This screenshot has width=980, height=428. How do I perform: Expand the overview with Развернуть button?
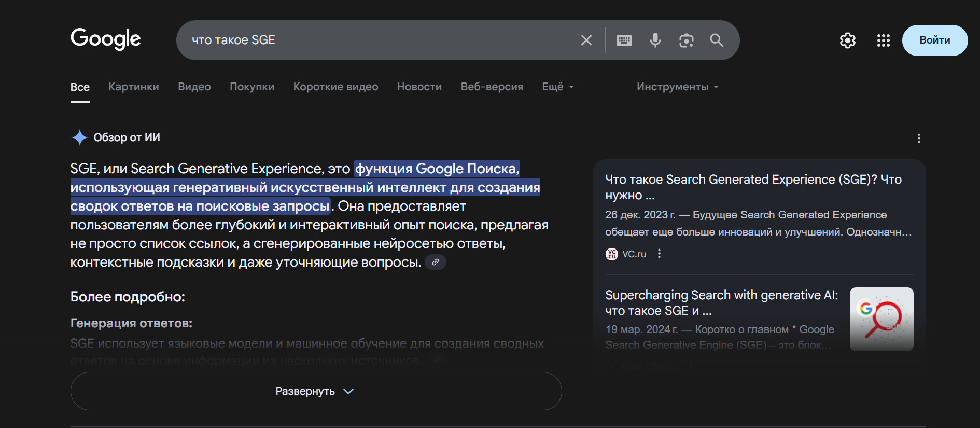coord(316,391)
